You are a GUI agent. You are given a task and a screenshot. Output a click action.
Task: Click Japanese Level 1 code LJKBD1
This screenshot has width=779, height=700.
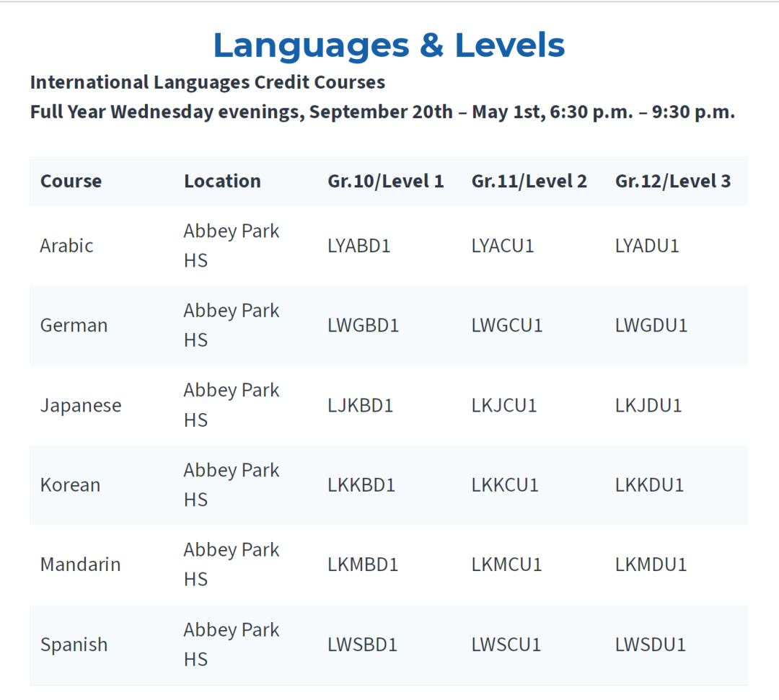click(x=360, y=406)
